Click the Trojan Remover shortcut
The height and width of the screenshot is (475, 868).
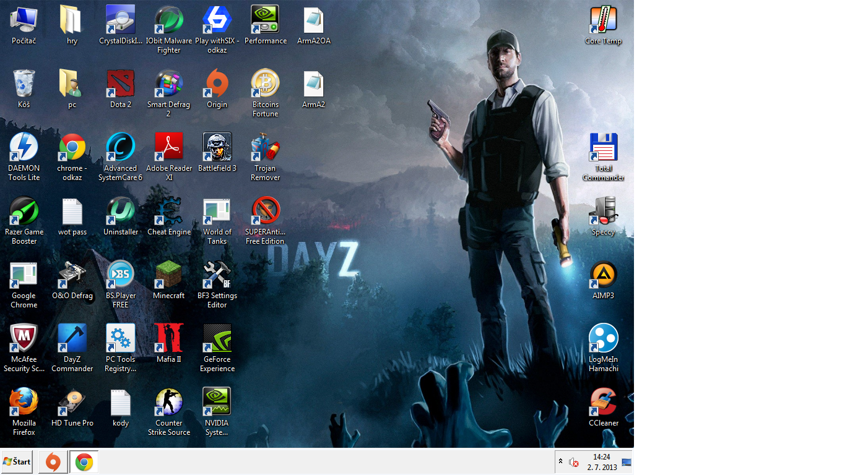[265, 157]
